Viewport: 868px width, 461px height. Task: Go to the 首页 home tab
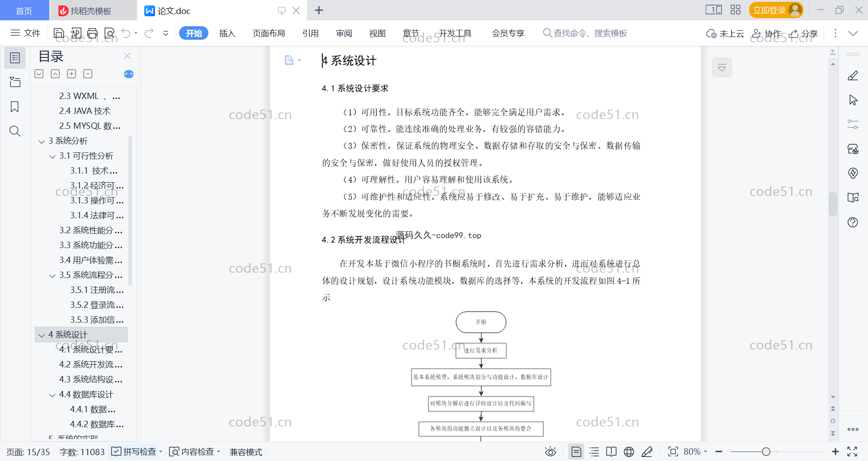pos(24,11)
